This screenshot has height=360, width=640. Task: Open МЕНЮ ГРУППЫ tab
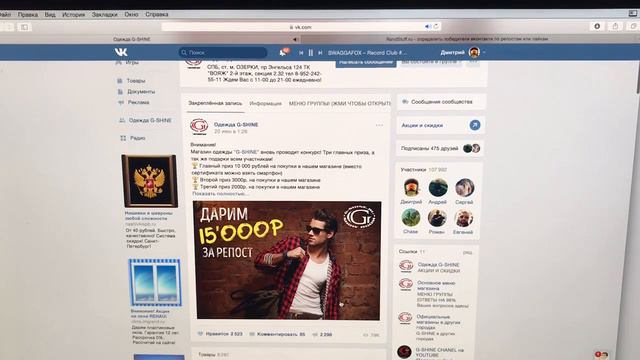339,104
